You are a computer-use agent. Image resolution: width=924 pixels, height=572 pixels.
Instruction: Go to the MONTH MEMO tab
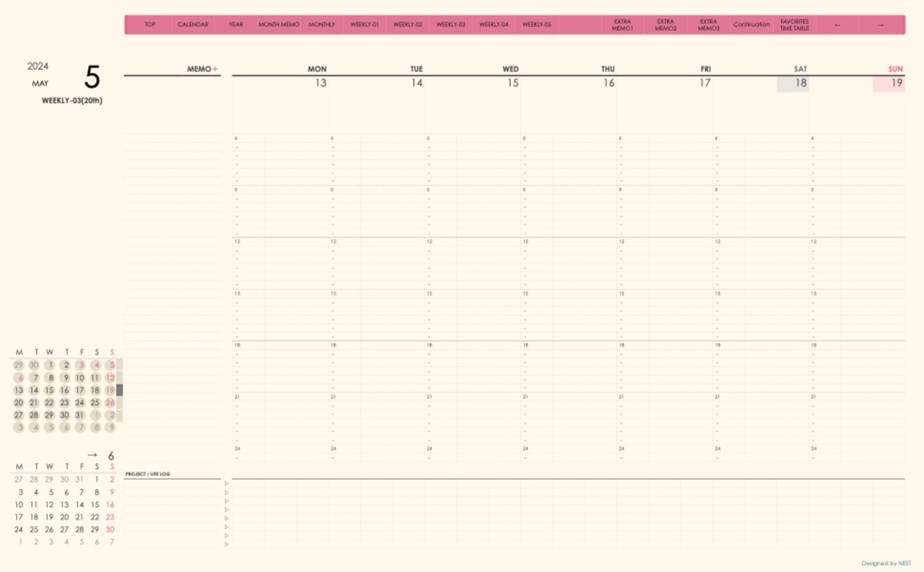279,25
